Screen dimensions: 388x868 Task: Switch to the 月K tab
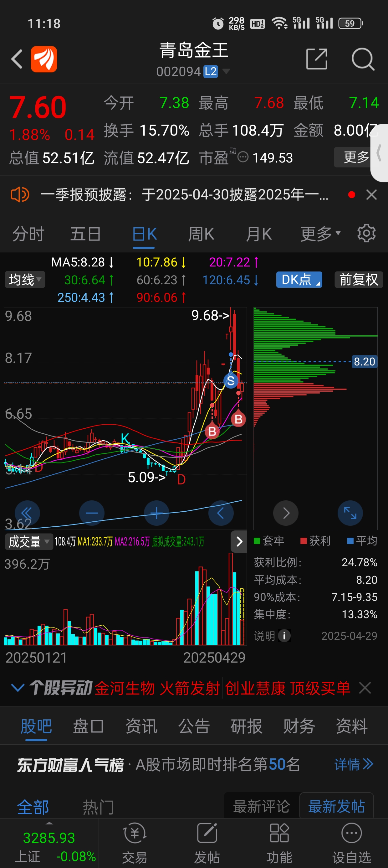259,234
